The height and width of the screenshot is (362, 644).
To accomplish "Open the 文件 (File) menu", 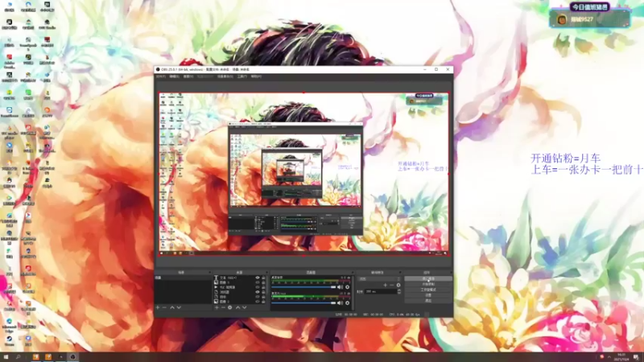I will (x=160, y=76).
